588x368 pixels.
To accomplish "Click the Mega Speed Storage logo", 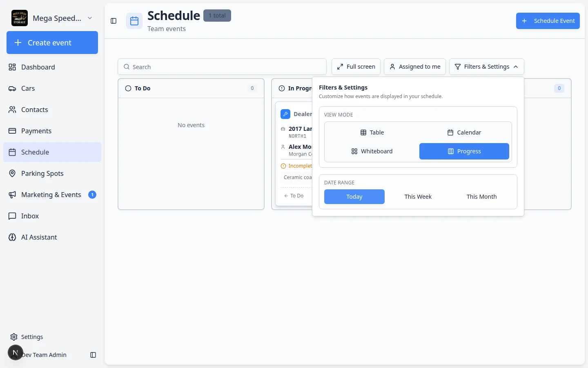I will point(20,18).
